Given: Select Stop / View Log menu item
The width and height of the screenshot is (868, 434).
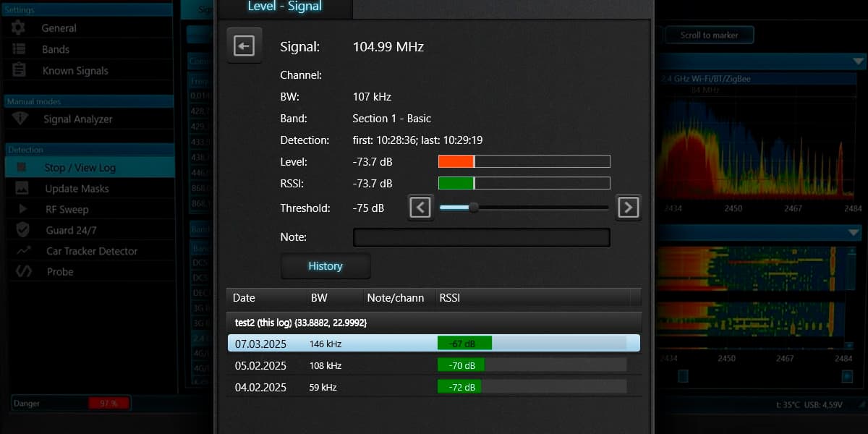Looking at the screenshot, I should click(80, 167).
